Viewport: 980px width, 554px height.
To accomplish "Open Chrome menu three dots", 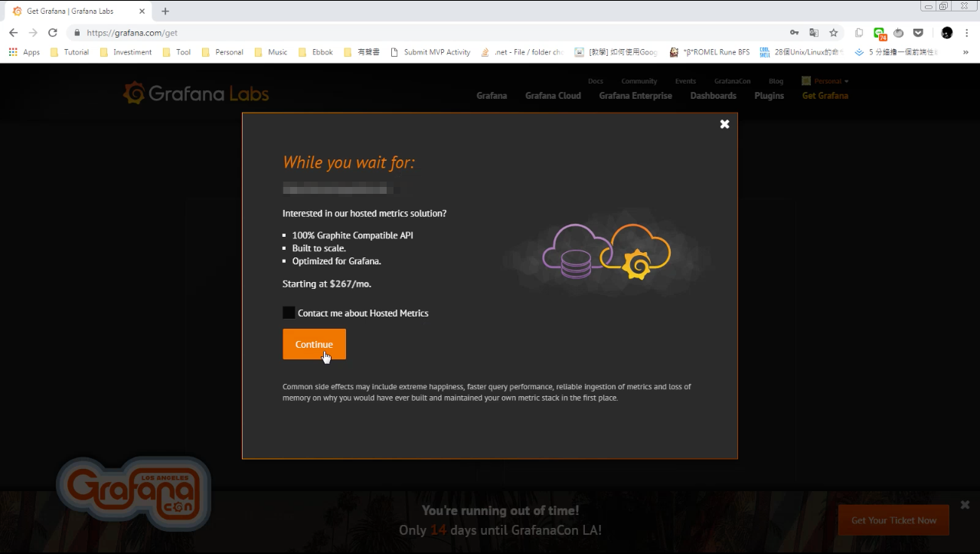I will tap(968, 33).
